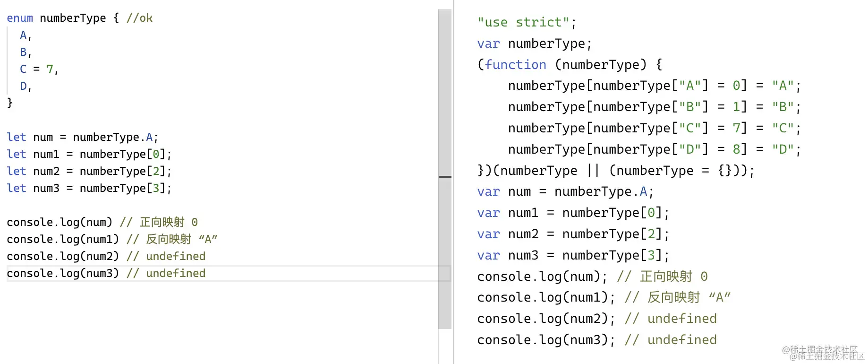Click the enum member 'A,'

(26, 35)
